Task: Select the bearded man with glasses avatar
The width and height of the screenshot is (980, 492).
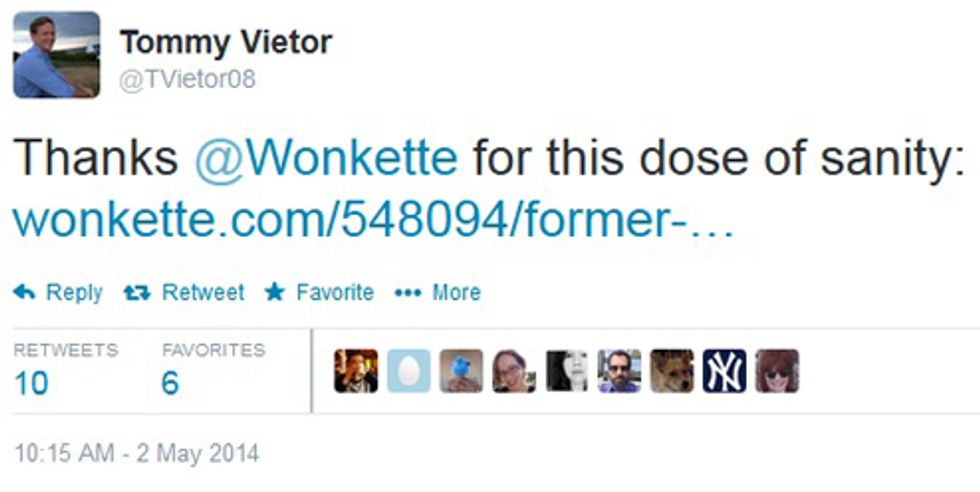Action: click(619, 371)
